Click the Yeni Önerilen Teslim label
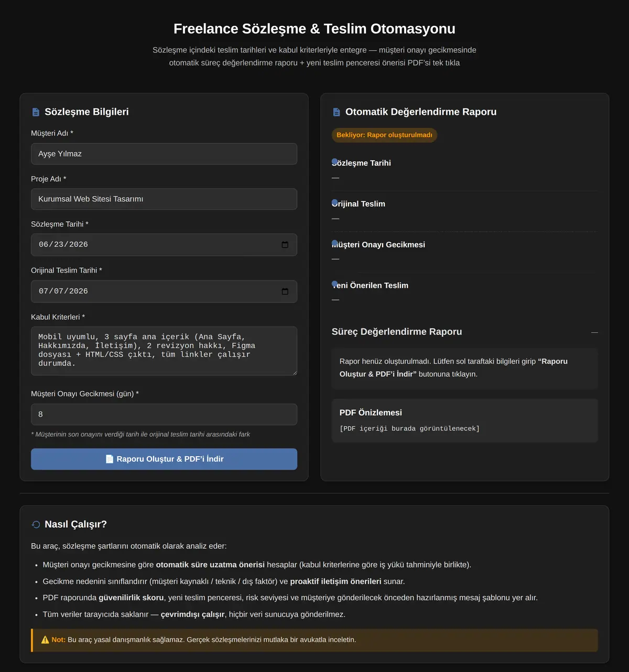Viewport: 629px width, 672px height. pyautogui.click(x=370, y=286)
